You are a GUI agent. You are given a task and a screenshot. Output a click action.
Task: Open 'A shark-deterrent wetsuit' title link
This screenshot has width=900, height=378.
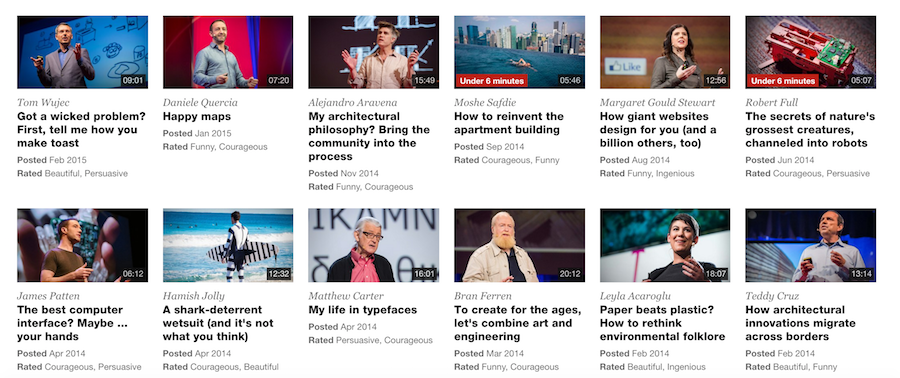[x=218, y=323]
